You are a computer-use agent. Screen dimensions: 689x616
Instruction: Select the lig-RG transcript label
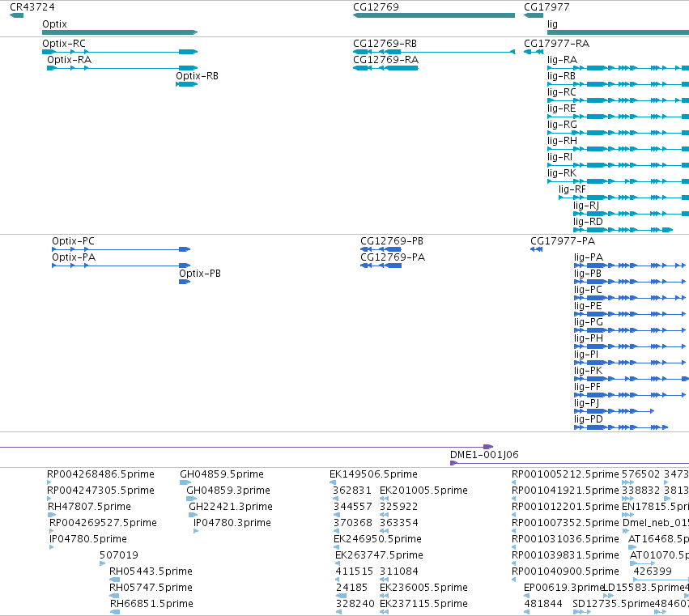pyautogui.click(x=562, y=125)
